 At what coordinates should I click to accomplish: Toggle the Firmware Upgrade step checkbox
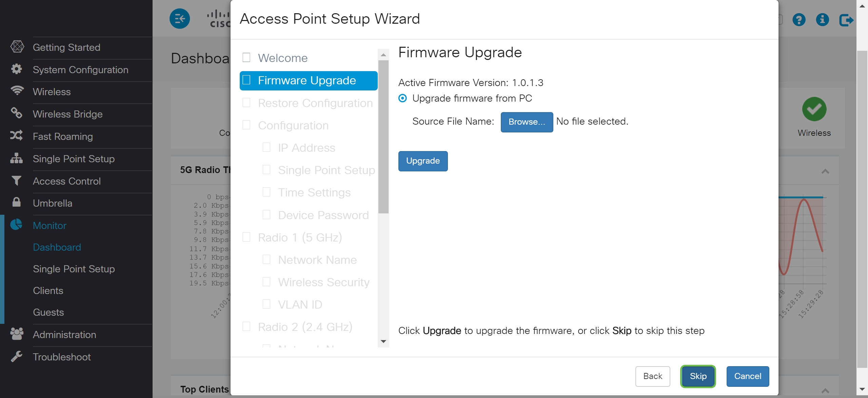pos(246,80)
